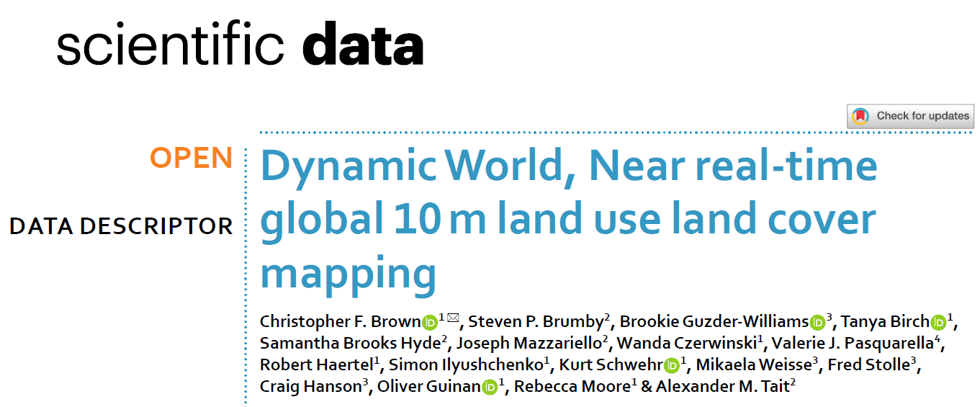980x407 pixels.
Task: Select author name Oliver Guinan
Action: pos(429,387)
